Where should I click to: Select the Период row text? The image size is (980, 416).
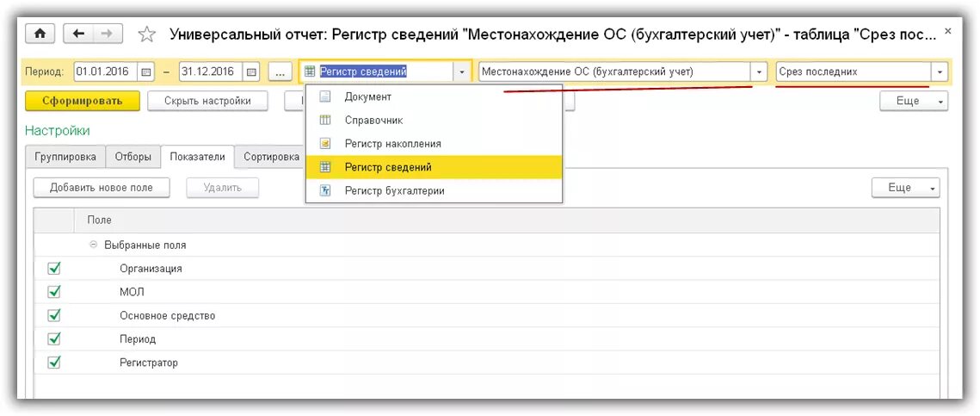point(138,339)
